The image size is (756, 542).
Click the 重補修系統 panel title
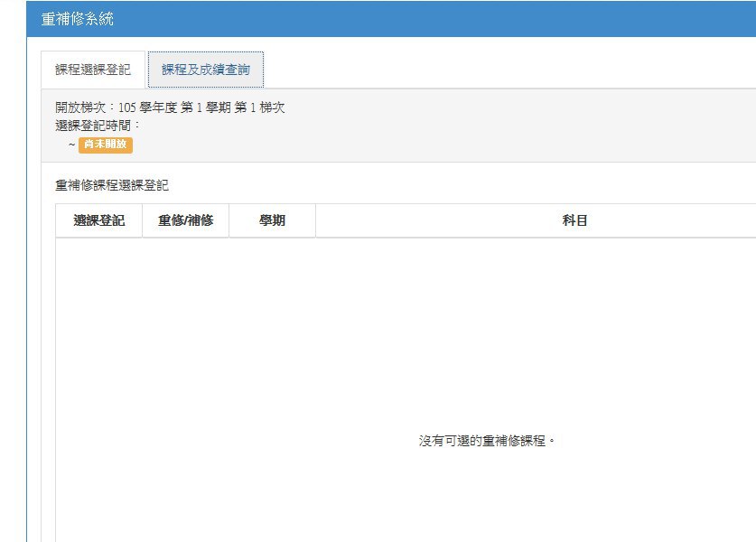click(x=78, y=19)
